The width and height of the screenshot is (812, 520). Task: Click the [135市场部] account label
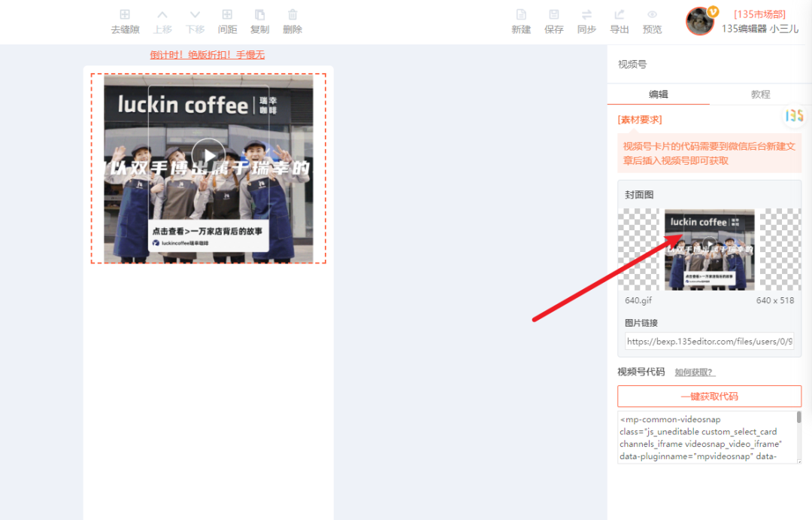(759, 14)
